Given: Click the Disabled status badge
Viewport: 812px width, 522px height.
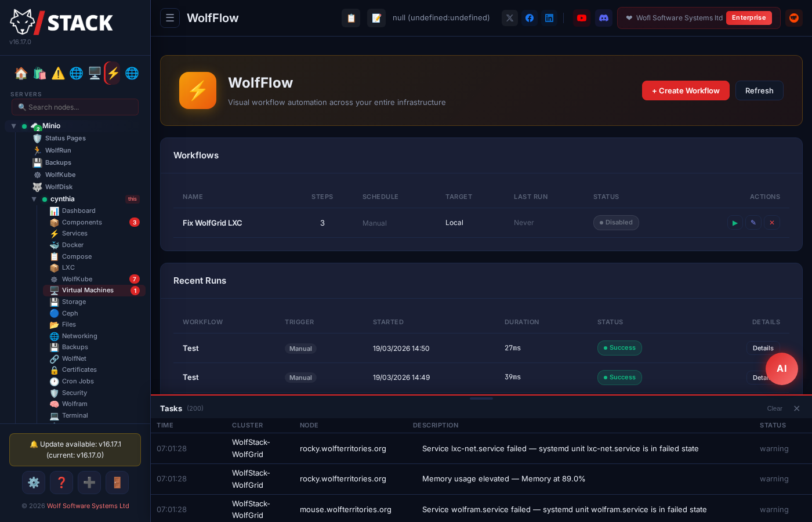Looking at the screenshot, I should point(616,223).
